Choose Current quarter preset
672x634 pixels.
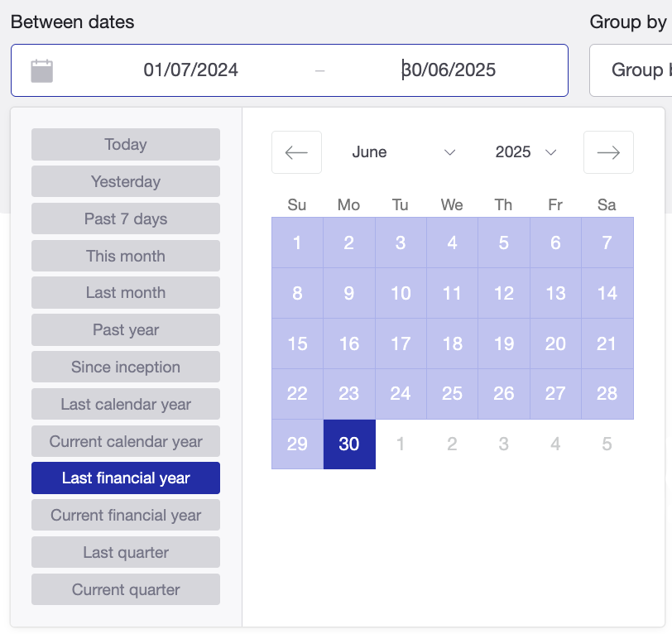pos(126,589)
